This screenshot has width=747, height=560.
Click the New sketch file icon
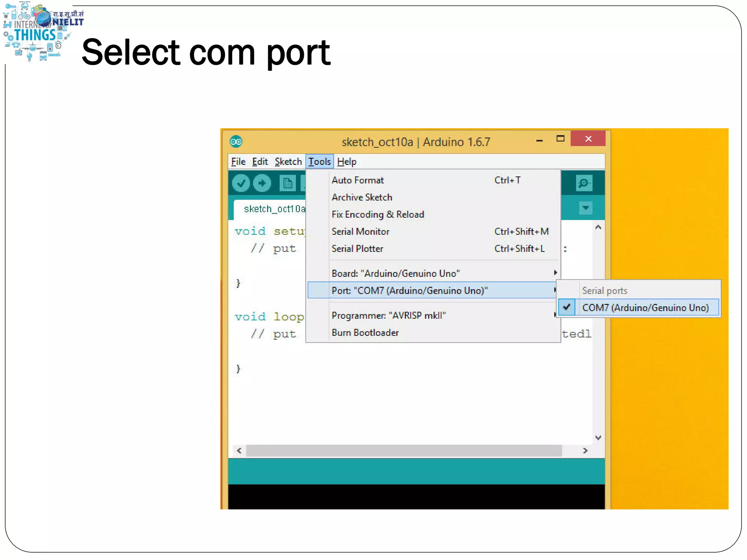click(287, 183)
